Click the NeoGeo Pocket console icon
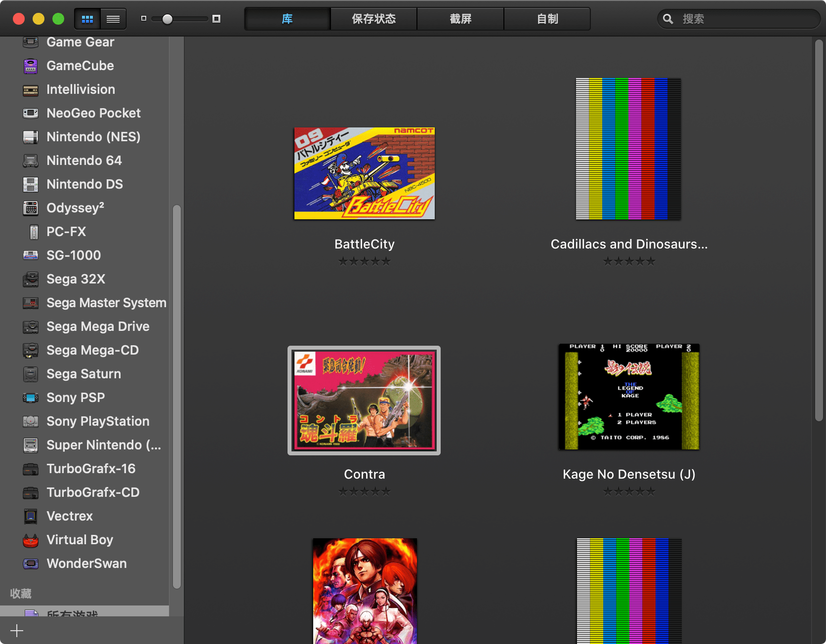 pos(31,113)
